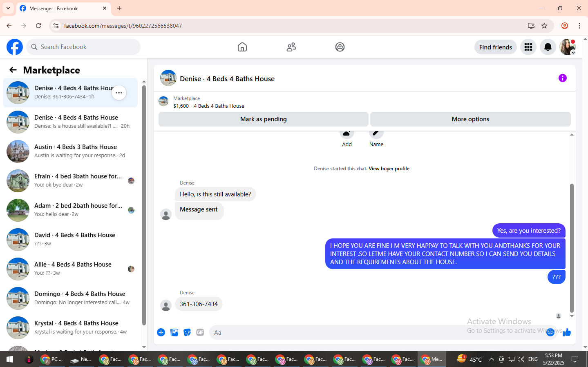Screen dimensions: 588x367
Task: Click the Facebook logo
Action: (x=15, y=47)
